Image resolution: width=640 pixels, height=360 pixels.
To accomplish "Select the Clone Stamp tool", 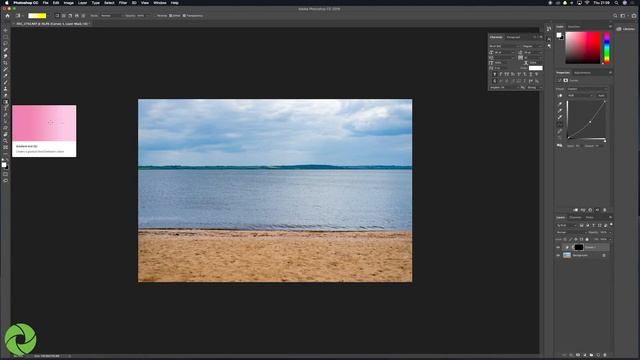I will 5,89.
